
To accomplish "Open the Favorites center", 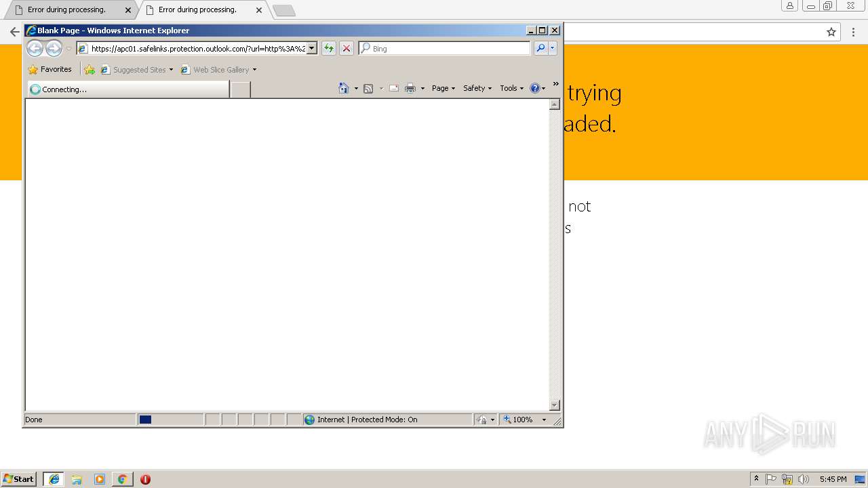I will tap(50, 69).
